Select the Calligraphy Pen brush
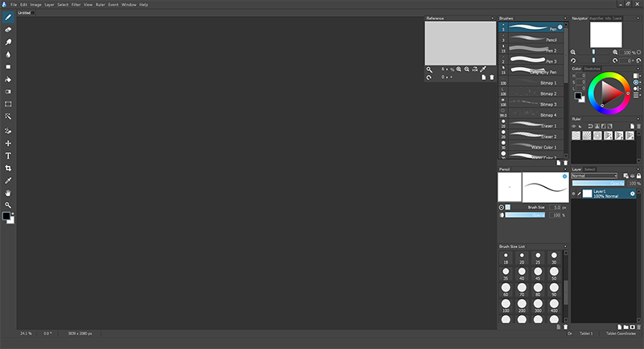 point(532,71)
